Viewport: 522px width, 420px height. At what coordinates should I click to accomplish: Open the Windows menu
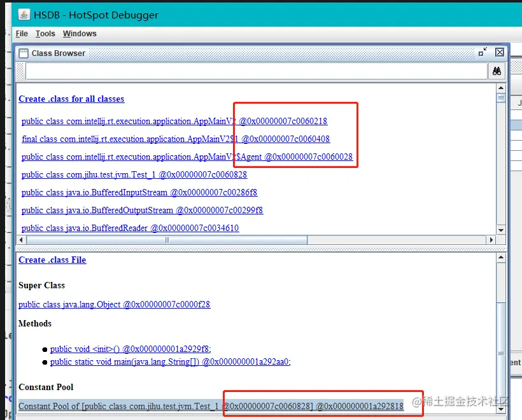(x=80, y=34)
